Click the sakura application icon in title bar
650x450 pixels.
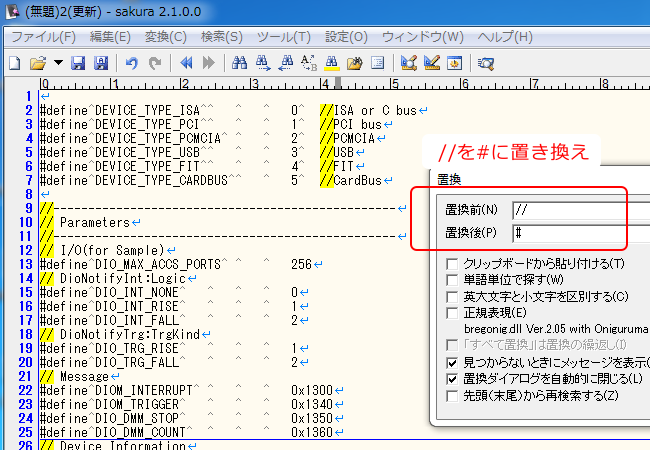pyautogui.click(x=12, y=12)
